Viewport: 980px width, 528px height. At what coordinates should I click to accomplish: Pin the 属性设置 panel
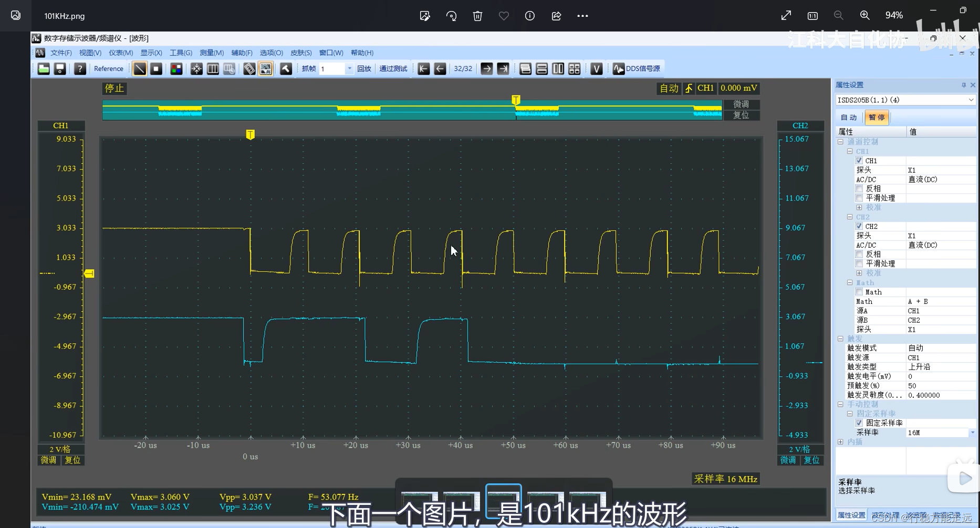coord(964,85)
